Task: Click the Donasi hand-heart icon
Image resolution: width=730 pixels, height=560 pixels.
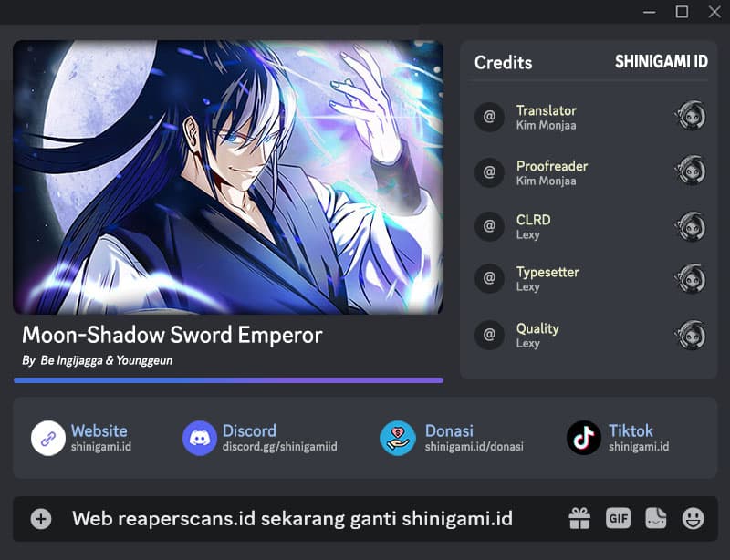Action: tap(398, 438)
